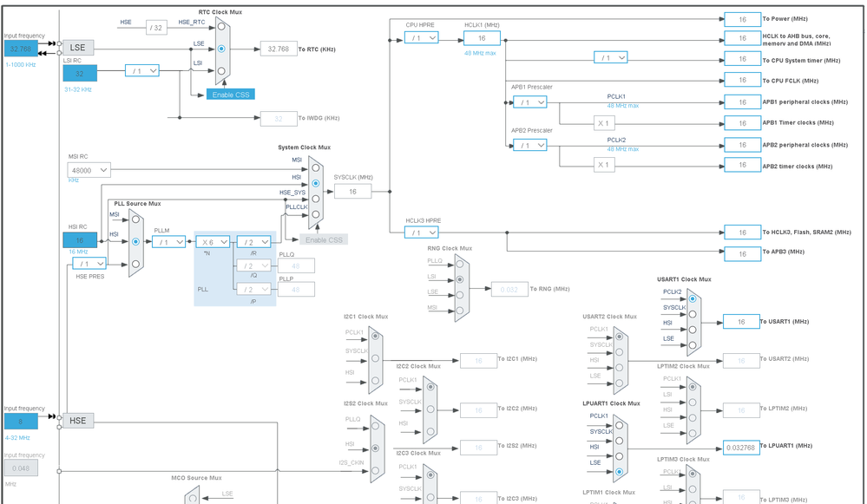Click the APB1 Timer clocks value box
The height and width of the screenshot is (504, 867).
coord(743,123)
